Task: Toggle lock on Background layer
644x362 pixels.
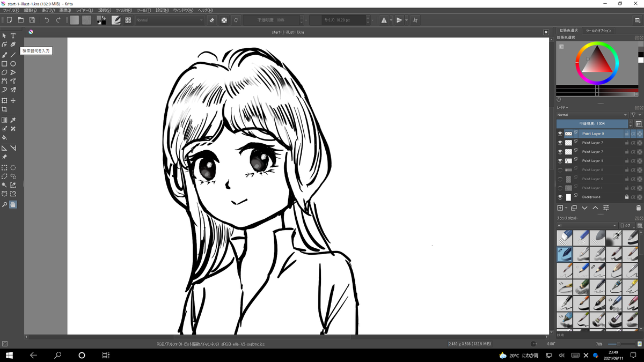Action: pos(627,197)
